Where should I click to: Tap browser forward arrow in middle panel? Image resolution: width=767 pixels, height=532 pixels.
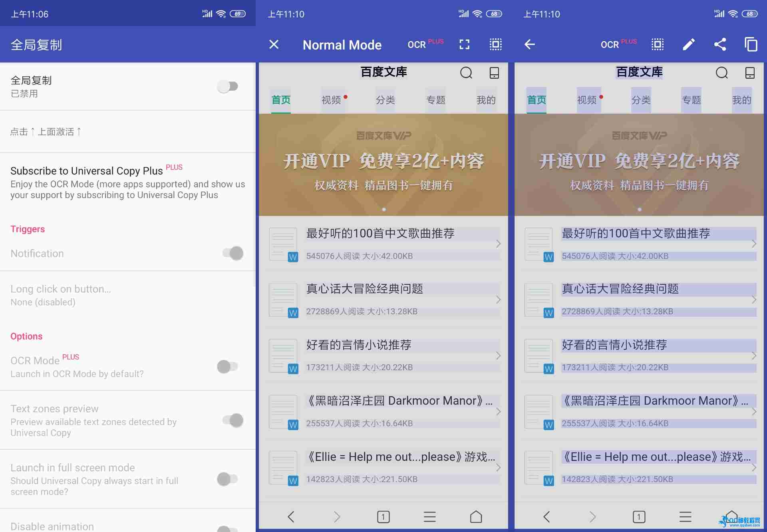(337, 517)
